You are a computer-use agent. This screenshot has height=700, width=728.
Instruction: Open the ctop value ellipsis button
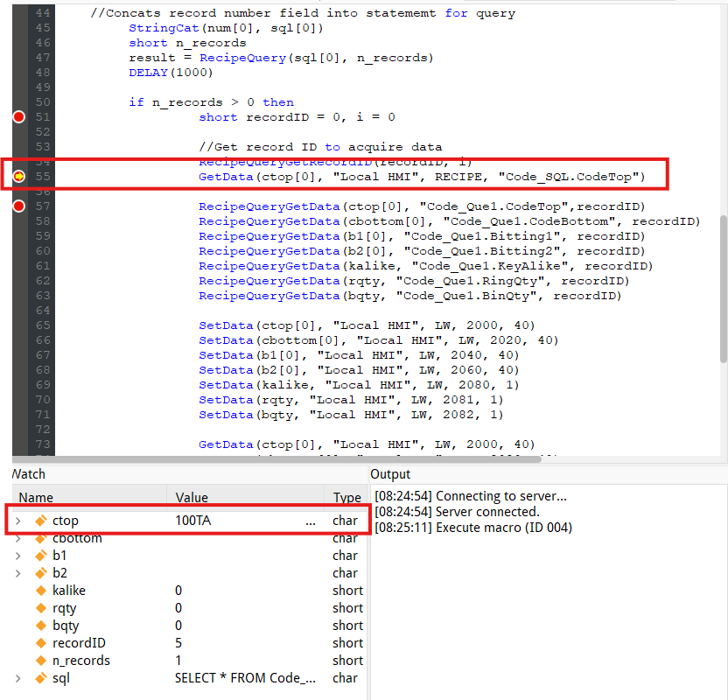pos(311,521)
